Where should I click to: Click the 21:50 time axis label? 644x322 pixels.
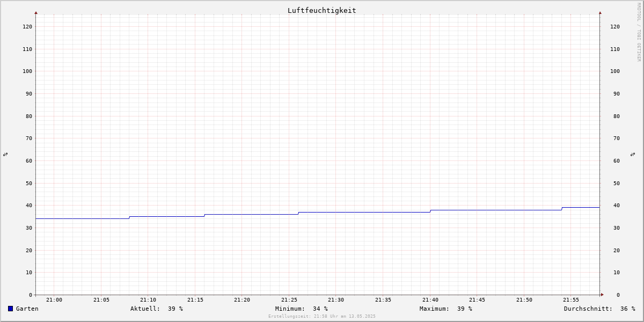(x=524, y=300)
